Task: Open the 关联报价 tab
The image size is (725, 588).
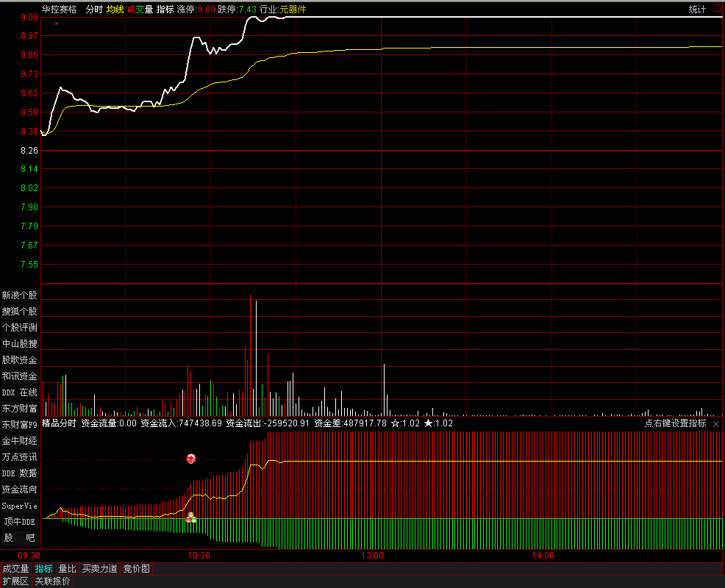Action: [52, 581]
